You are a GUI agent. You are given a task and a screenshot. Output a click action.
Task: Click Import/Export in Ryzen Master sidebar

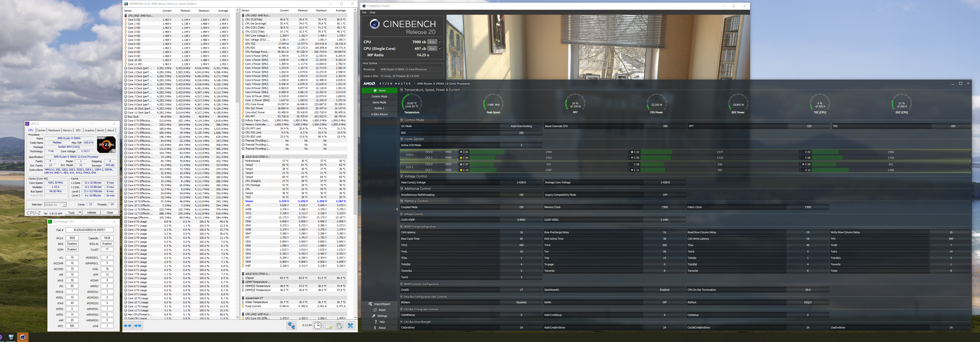tap(379, 304)
